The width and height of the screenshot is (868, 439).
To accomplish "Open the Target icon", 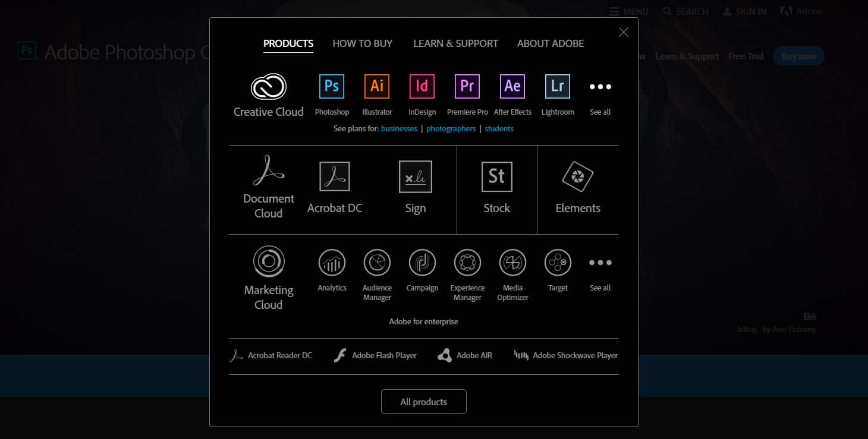I will coord(558,263).
